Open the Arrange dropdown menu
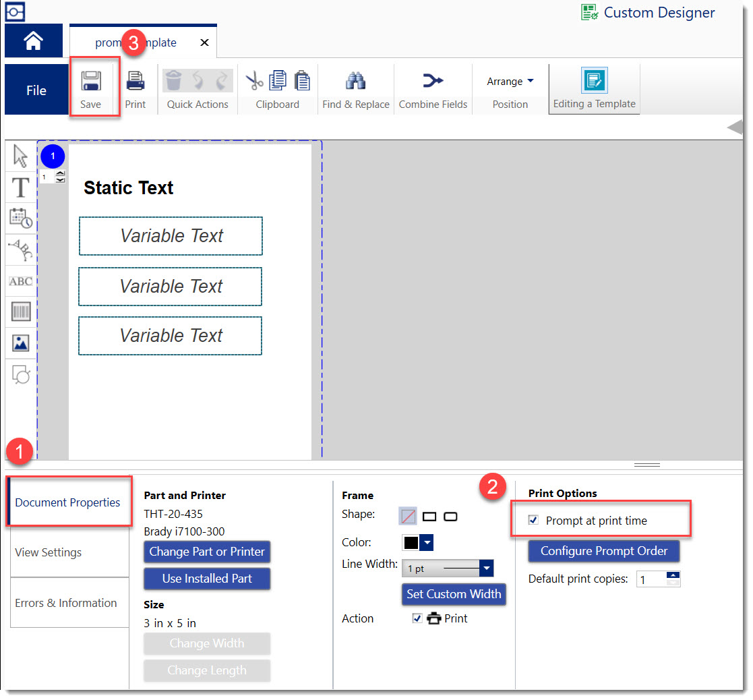This screenshot has width=753, height=700. pyautogui.click(x=510, y=82)
